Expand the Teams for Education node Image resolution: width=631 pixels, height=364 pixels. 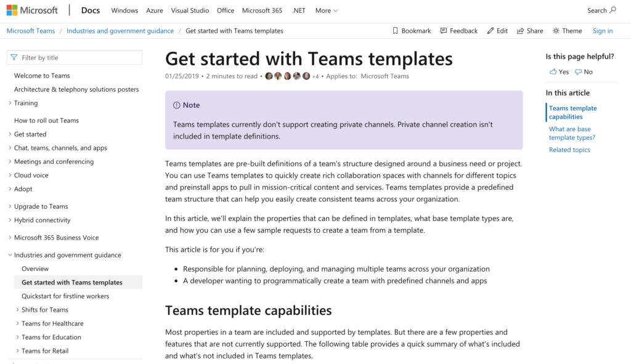tap(17, 337)
